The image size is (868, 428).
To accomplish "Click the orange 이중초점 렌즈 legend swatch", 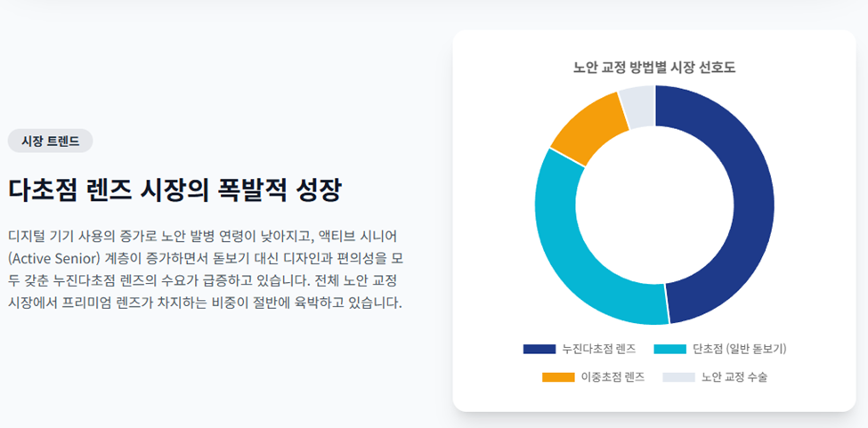I will tap(558, 377).
